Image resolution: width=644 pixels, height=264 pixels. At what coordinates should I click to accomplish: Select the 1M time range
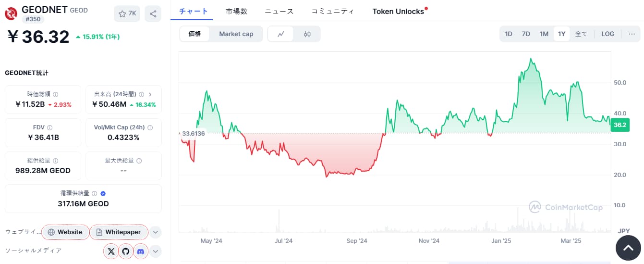[544, 34]
